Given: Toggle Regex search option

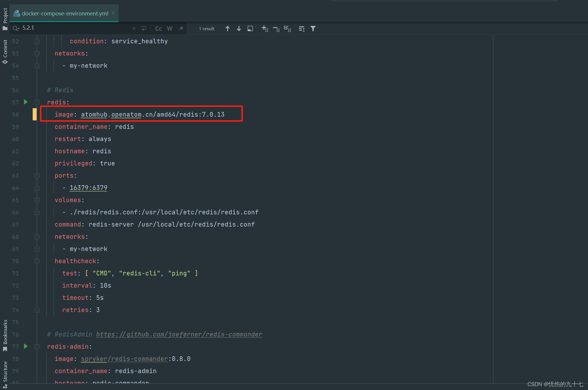Looking at the screenshot, I should [x=181, y=29].
